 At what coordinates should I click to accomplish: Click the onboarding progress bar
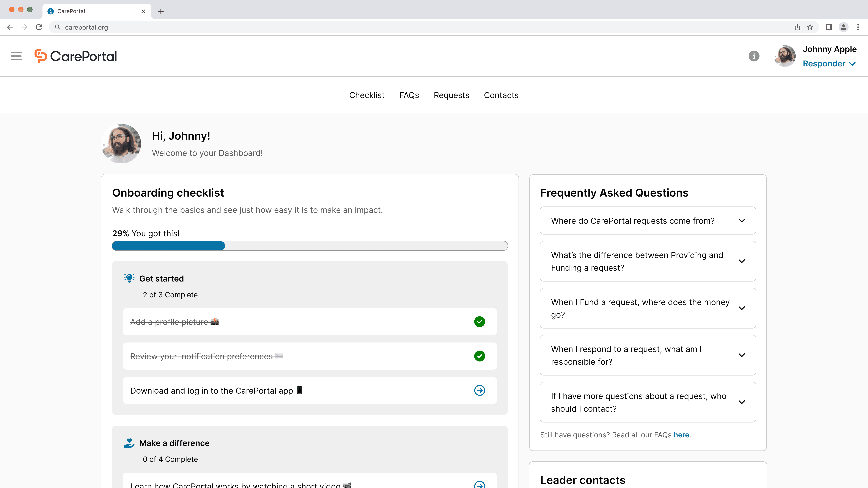[x=310, y=246]
